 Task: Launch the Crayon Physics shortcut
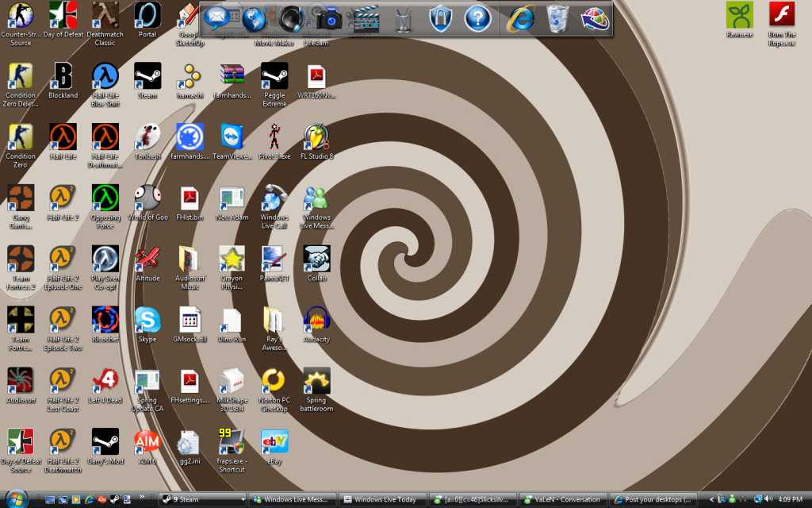point(232,260)
